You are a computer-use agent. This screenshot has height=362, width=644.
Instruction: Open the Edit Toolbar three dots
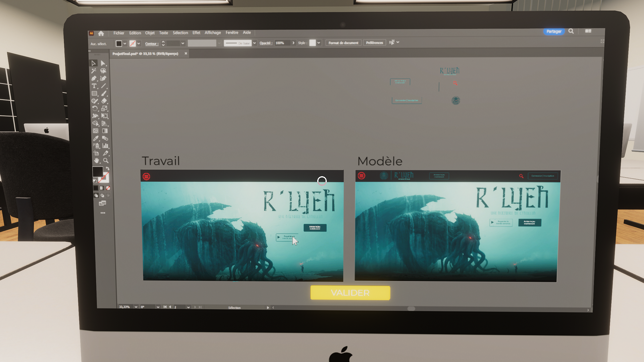pos(103,213)
